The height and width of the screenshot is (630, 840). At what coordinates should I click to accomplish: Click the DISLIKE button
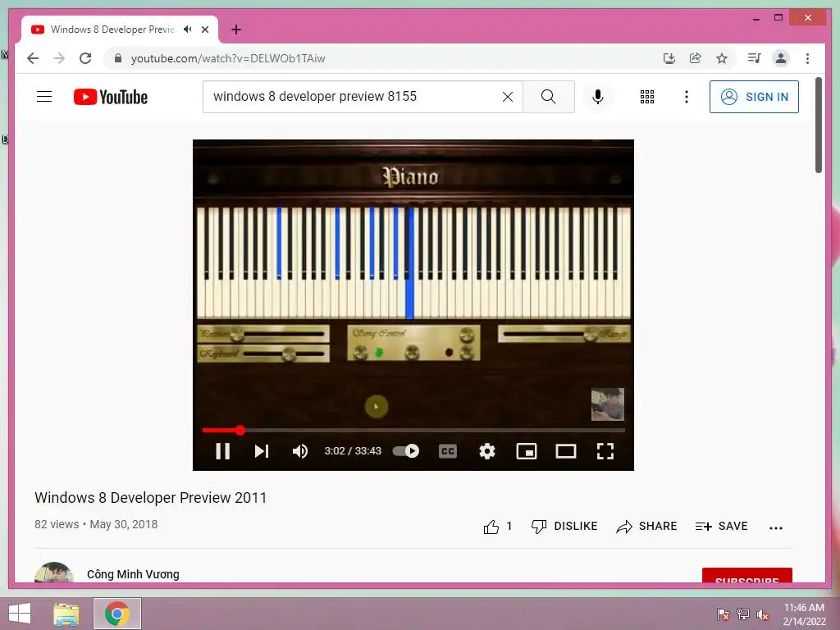coord(564,527)
